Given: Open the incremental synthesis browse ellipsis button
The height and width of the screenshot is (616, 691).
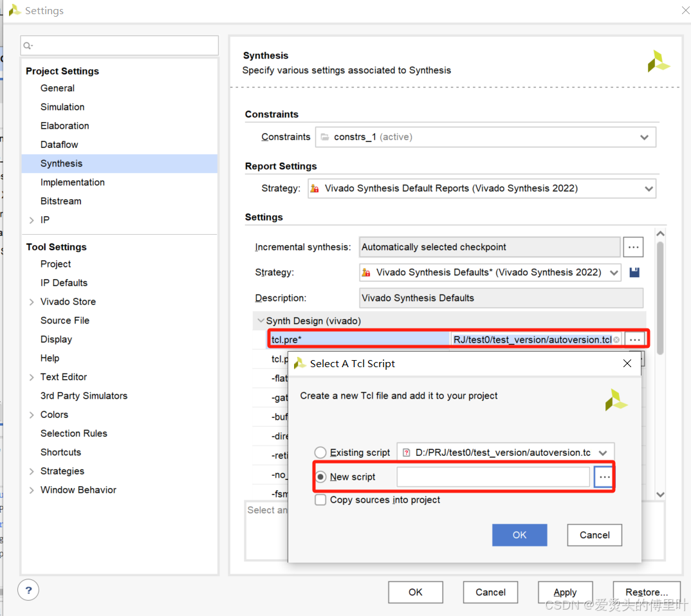Looking at the screenshot, I should pos(633,247).
